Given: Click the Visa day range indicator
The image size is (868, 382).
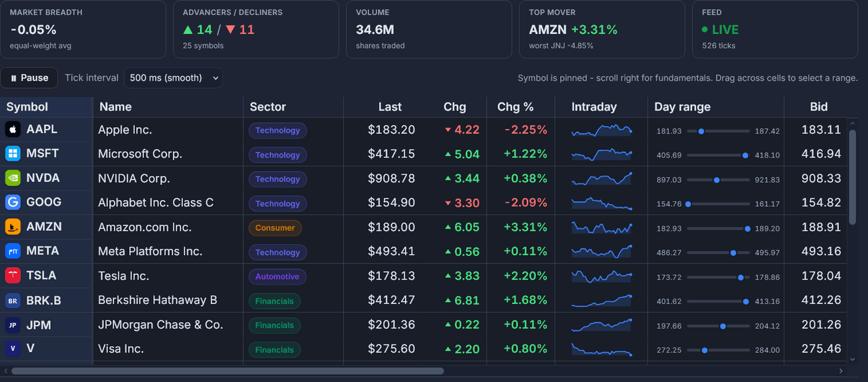Looking at the screenshot, I should click(x=718, y=350).
